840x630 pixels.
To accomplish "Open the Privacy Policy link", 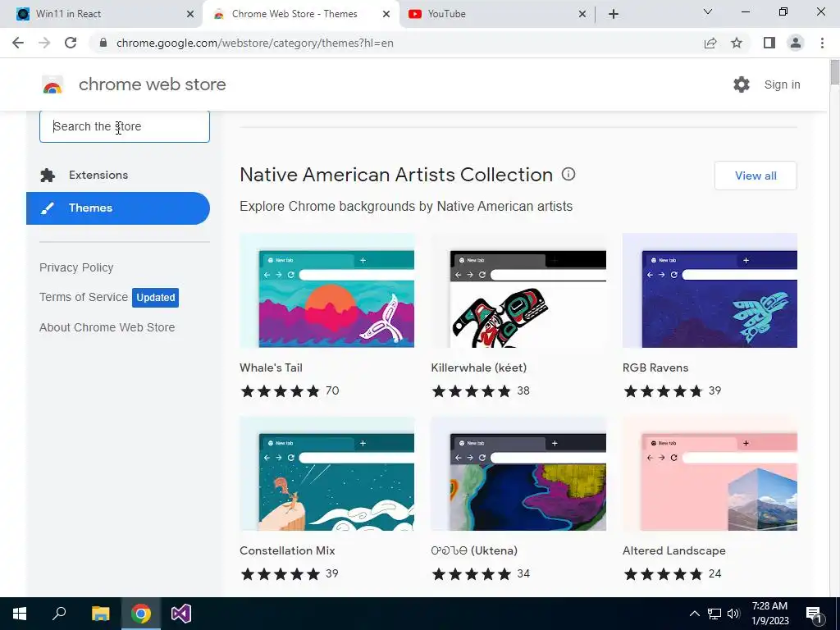I will click(76, 267).
